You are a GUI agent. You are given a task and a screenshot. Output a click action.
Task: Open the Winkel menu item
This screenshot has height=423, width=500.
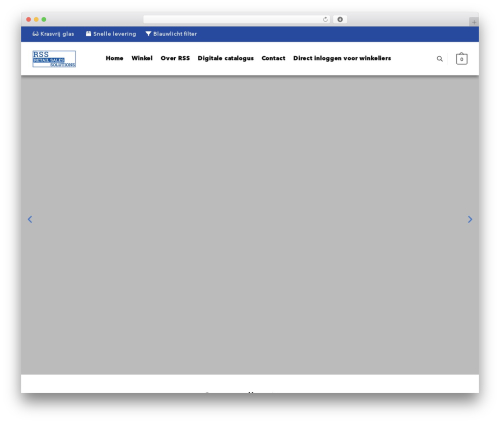coord(142,58)
